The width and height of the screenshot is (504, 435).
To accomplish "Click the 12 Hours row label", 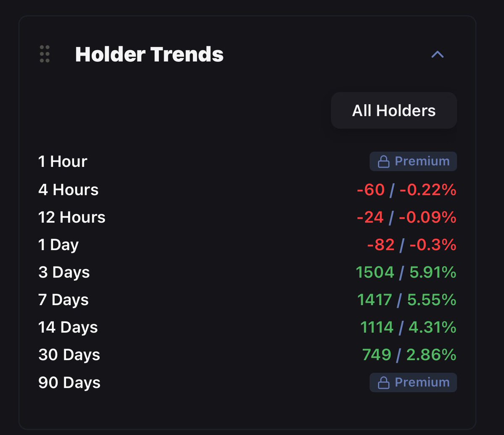I will point(72,217).
